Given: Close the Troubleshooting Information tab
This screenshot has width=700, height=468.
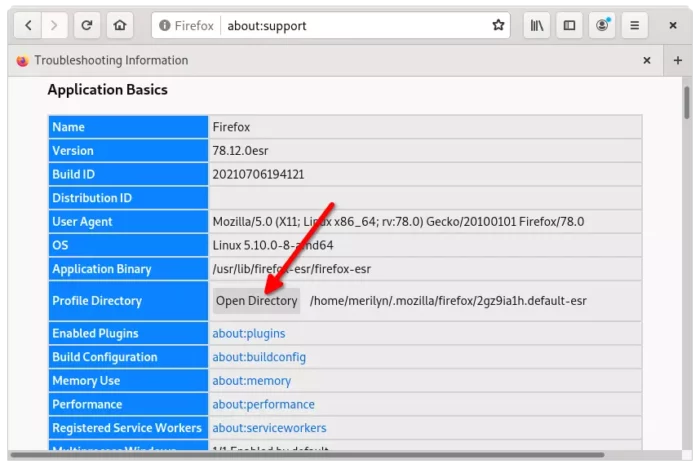Looking at the screenshot, I should (646, 60).
